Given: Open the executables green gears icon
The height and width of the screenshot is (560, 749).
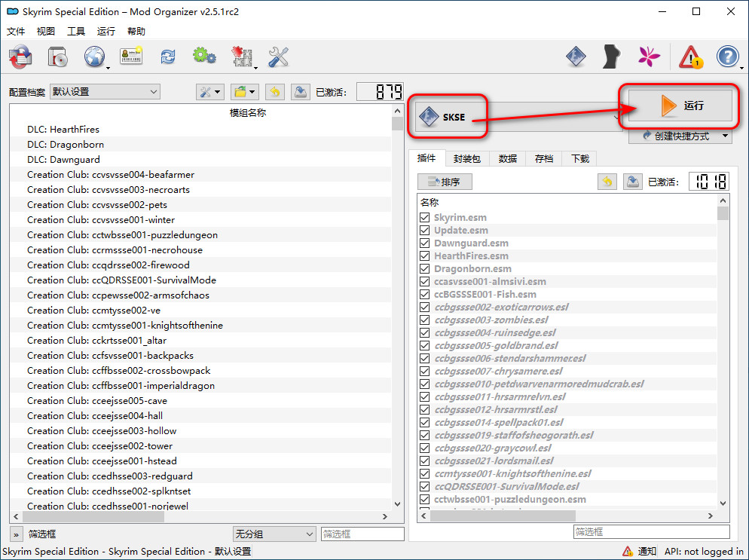Looking at the screenshot, I should [203, 57].
